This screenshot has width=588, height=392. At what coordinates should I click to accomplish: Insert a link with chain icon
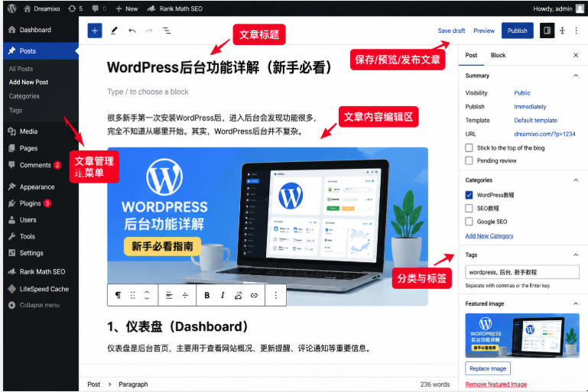pos(255,295)
